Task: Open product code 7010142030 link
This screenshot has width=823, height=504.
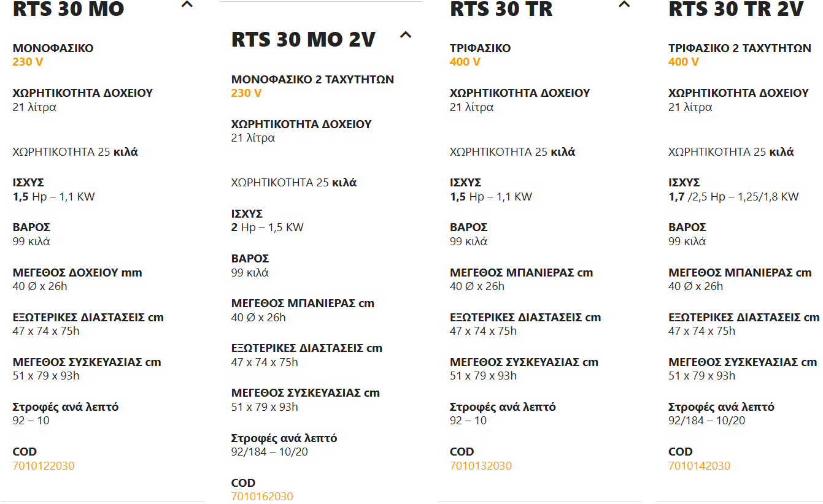Action: point(699,466)
